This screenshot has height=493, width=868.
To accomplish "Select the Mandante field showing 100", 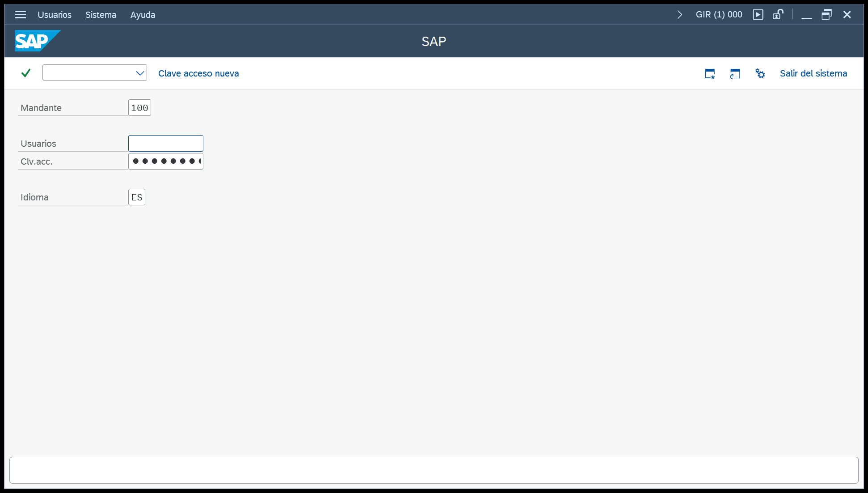I will [x=139, y=107].
